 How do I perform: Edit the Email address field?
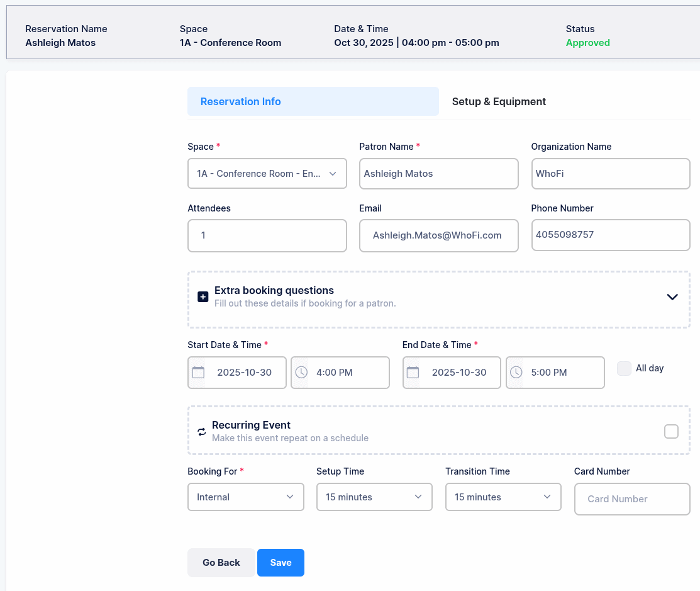point(438,235)
